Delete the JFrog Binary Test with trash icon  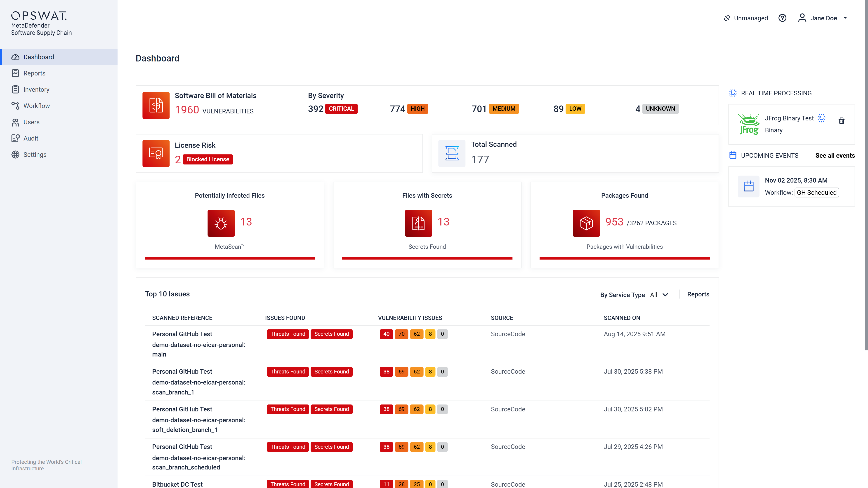(x=841, y=121)
